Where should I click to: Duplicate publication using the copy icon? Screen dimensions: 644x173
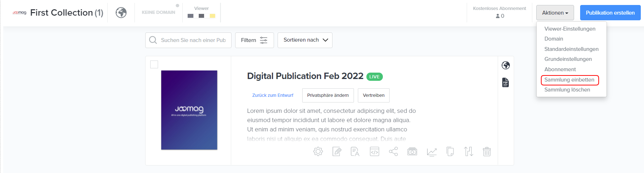[x=450, y=152]
